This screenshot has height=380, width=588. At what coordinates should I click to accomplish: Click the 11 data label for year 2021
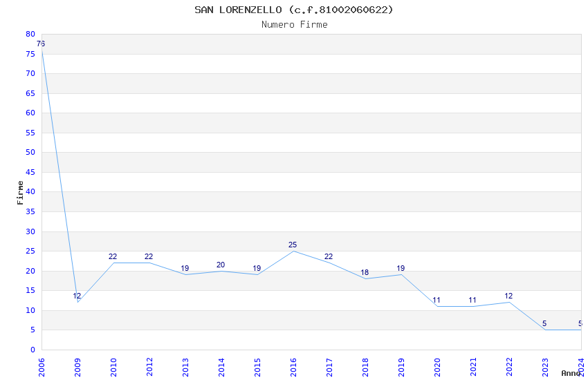[x=472, y=301]
